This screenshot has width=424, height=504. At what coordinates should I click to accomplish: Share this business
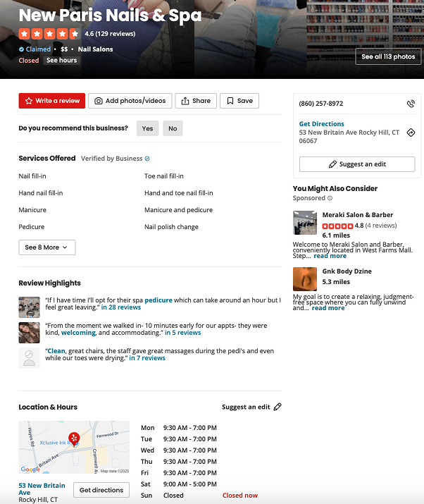point(196,101)
